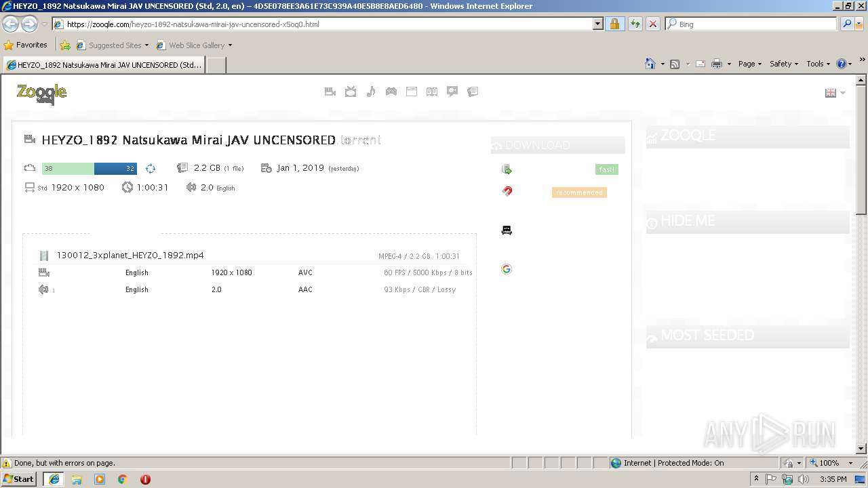868x488 pixels.
Task: Open Windows Media Player from the taskbar
Action: click(100, 479)
